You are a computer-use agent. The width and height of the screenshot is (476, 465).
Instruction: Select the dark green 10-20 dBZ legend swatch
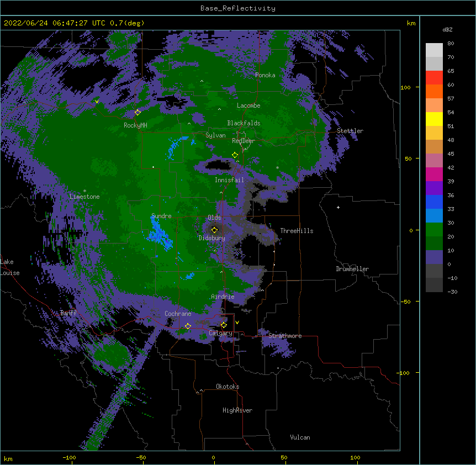pos(434,243)
